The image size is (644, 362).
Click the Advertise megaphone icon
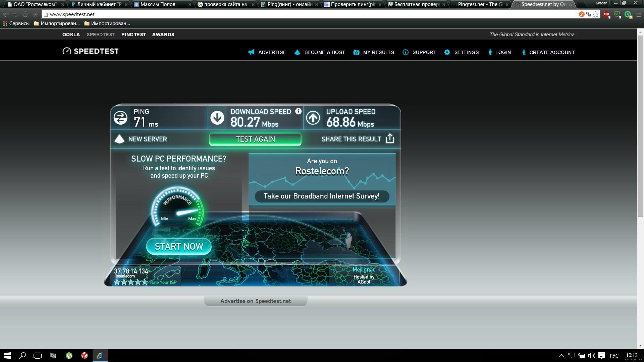click(x=251, y=52)
